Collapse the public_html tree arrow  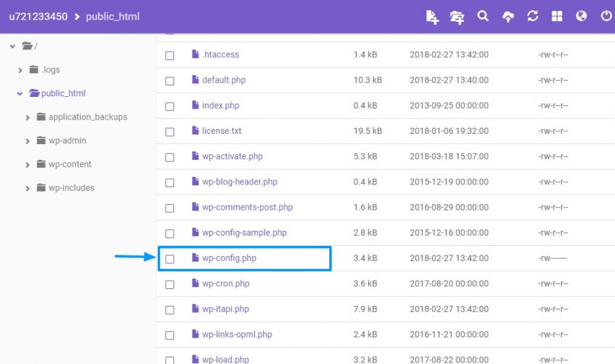pos(20,94)
